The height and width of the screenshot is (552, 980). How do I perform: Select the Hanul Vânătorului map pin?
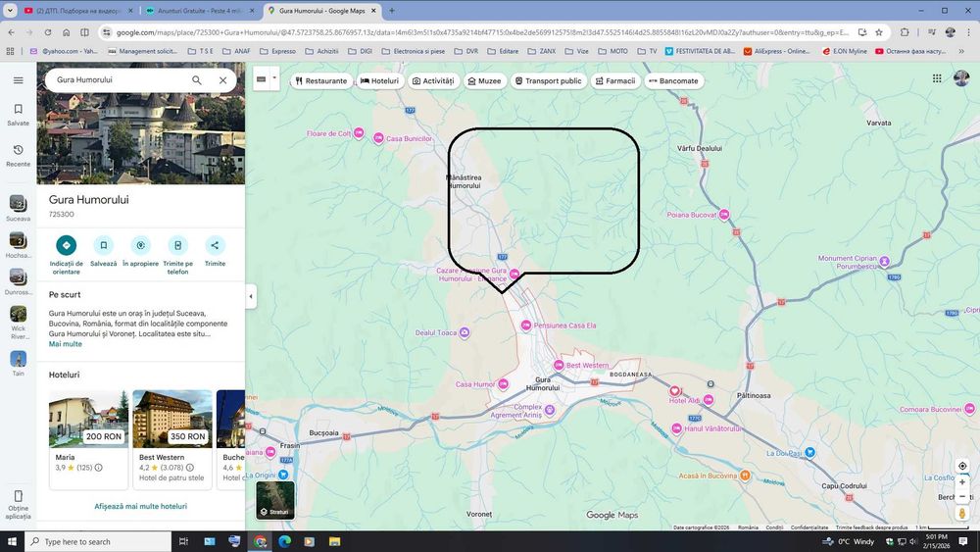[676, 428]
